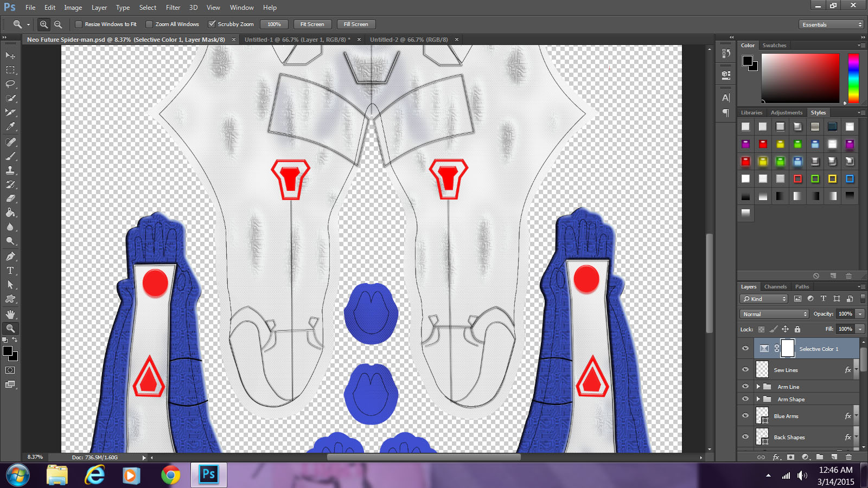Open the Layer menu
Image resolution: width=868 pixels, height=488 pixels.
(99, 8)
